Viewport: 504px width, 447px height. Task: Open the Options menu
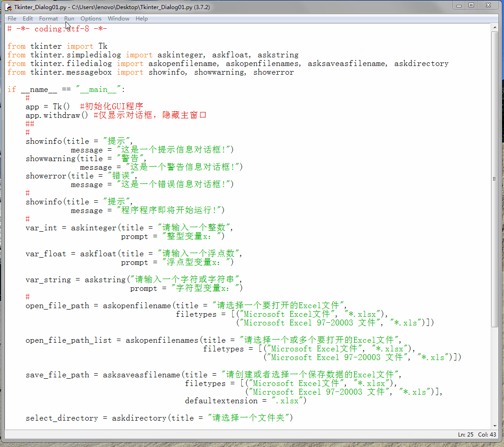pyautogui.click(x=91, y=19)
